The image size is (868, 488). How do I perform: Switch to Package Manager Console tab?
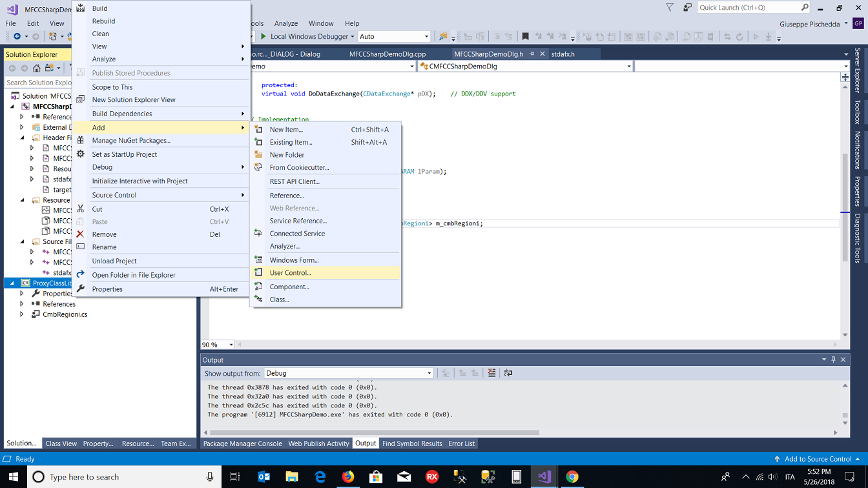point(242,443)
